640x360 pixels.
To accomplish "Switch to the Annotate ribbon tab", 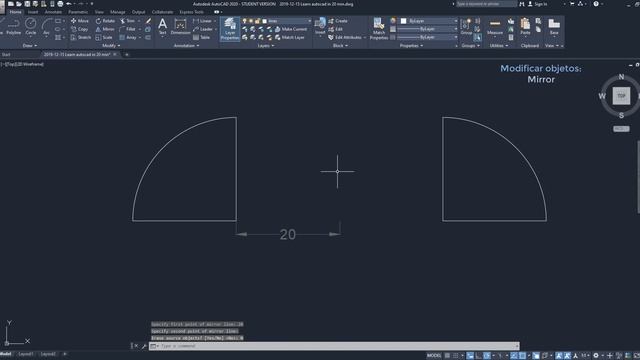I will click(x=53, y=12).
